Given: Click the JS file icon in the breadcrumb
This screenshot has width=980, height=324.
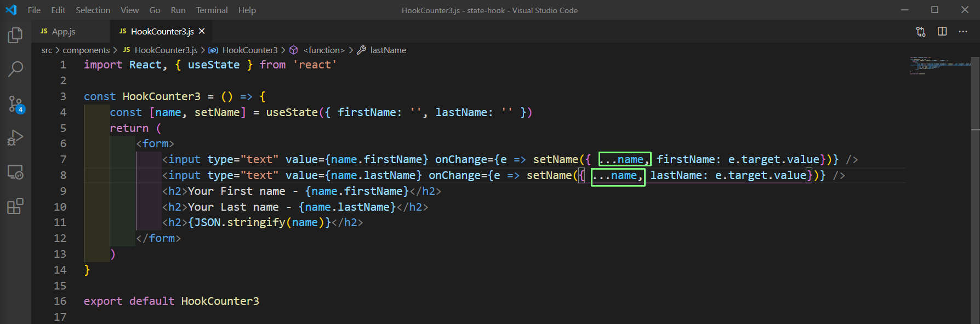Looking at the screenshot, I should pyautogui.click(x=127, y=50).
